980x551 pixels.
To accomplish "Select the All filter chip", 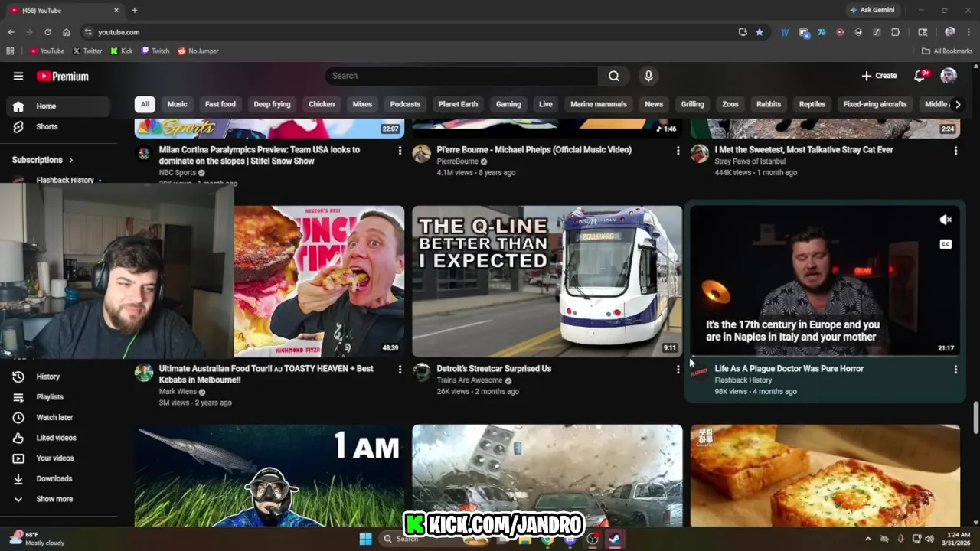I will (145, 104).
